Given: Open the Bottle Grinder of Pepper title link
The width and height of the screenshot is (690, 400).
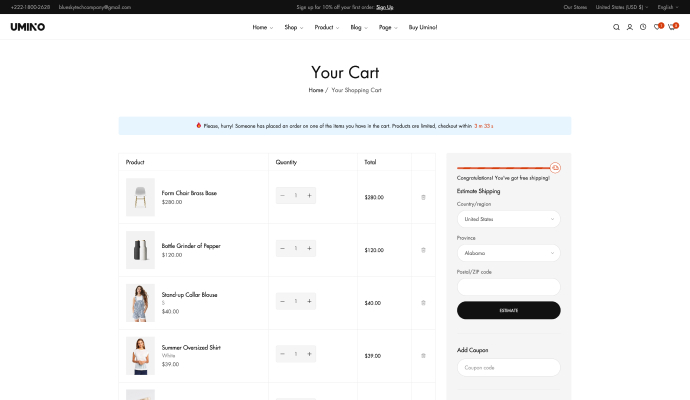Looking at the screenshot, I should pos(191,246).
